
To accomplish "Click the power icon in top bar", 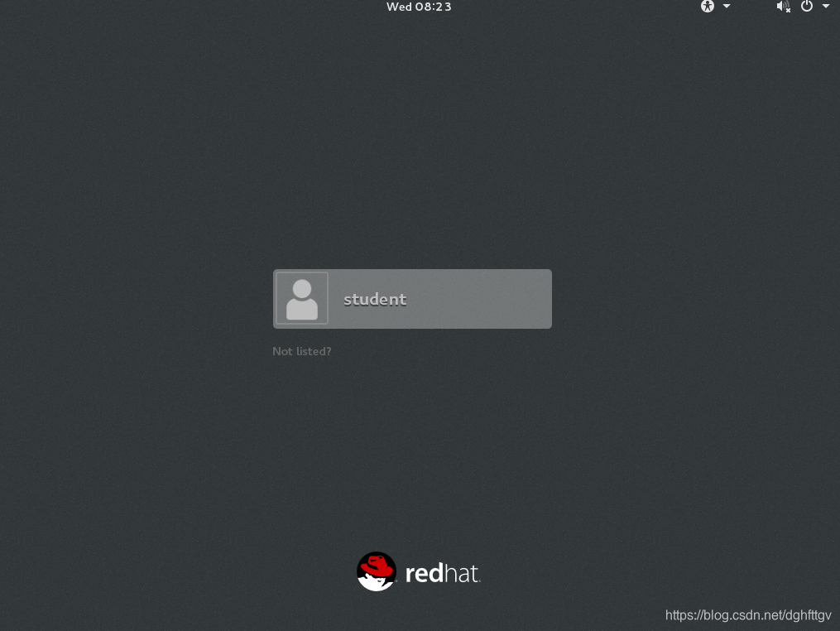I will 806,7.
